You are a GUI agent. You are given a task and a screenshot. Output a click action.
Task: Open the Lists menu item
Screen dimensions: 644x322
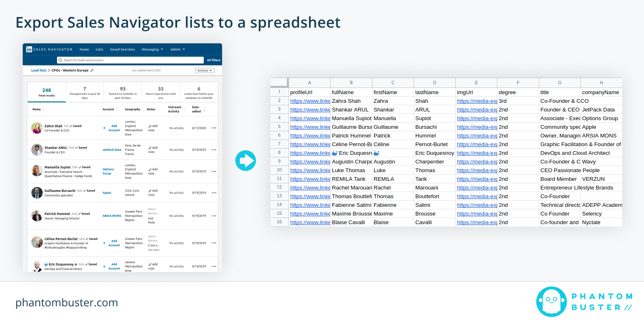pyautogui.click(x=99, y=50)
